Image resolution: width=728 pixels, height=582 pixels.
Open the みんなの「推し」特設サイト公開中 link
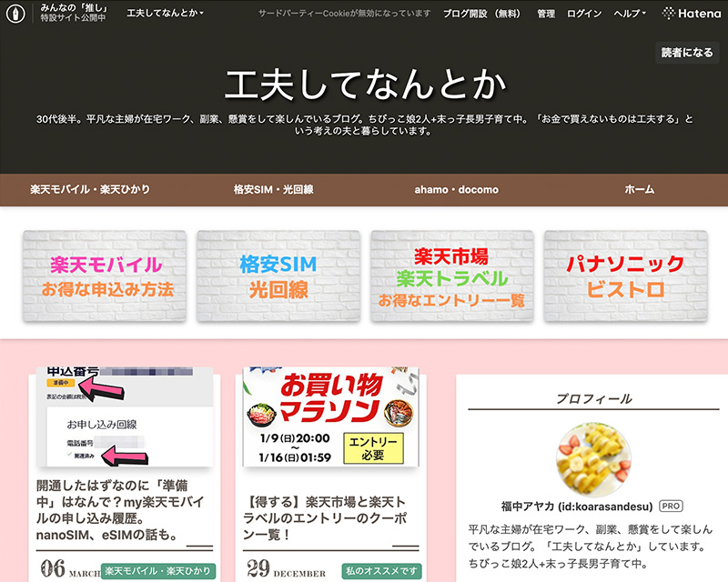(x=71, y=13)
